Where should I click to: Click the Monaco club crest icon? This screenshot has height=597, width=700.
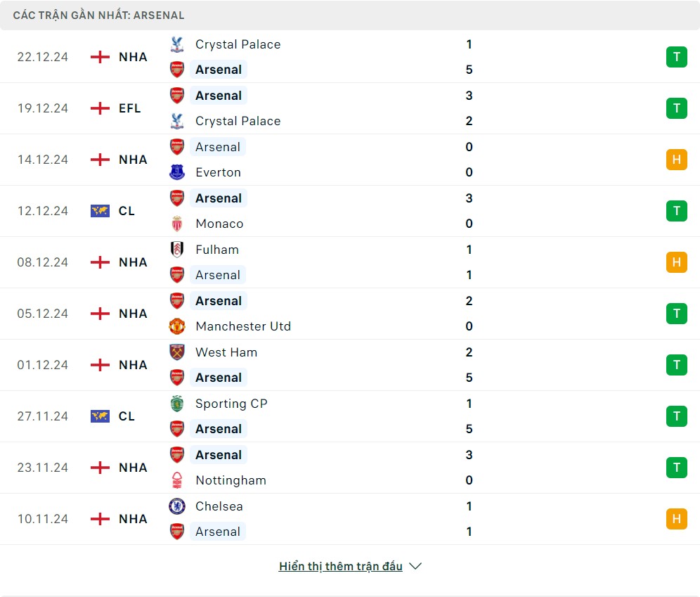tap(177, 224)
